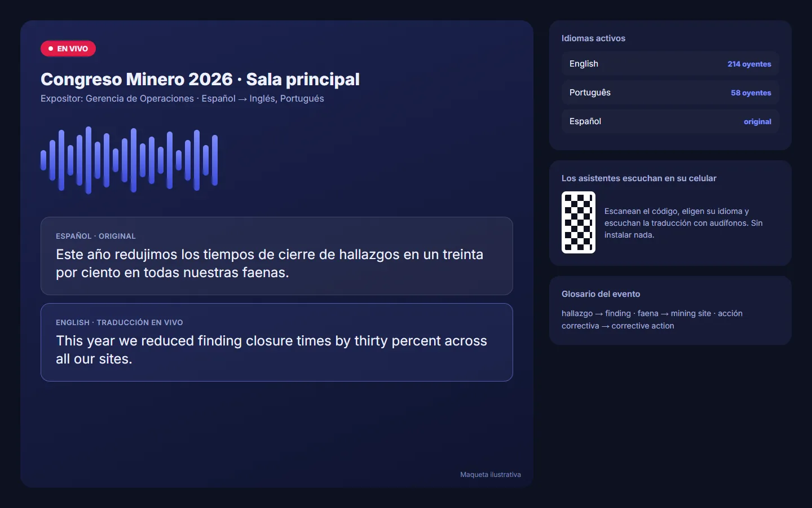
Task: Click the 'Expositor: Gerencia de Operaciones' subtitle
Action: 182,99
